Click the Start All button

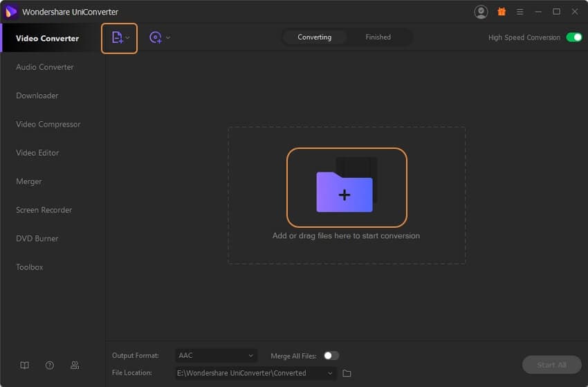[551, 364]
